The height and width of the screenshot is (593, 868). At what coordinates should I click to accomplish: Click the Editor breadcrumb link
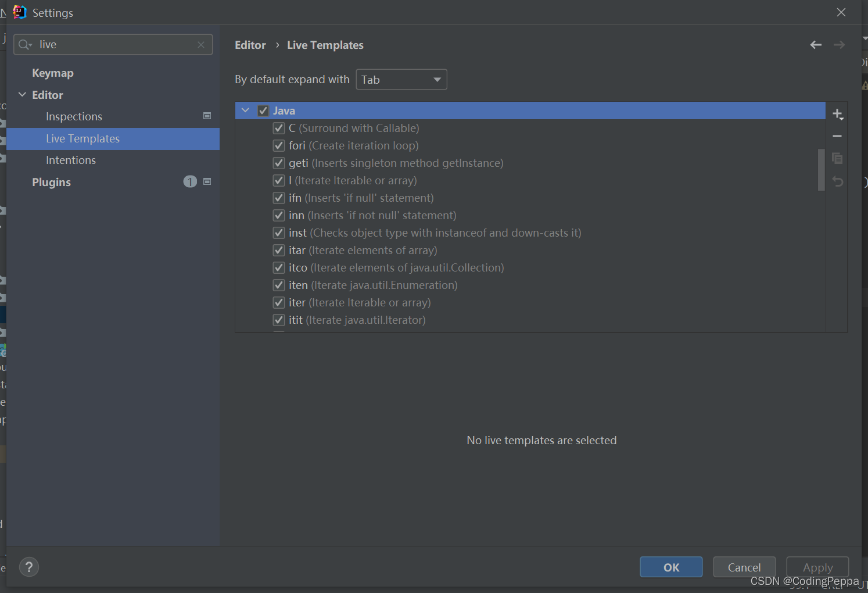tap(250, 45)
